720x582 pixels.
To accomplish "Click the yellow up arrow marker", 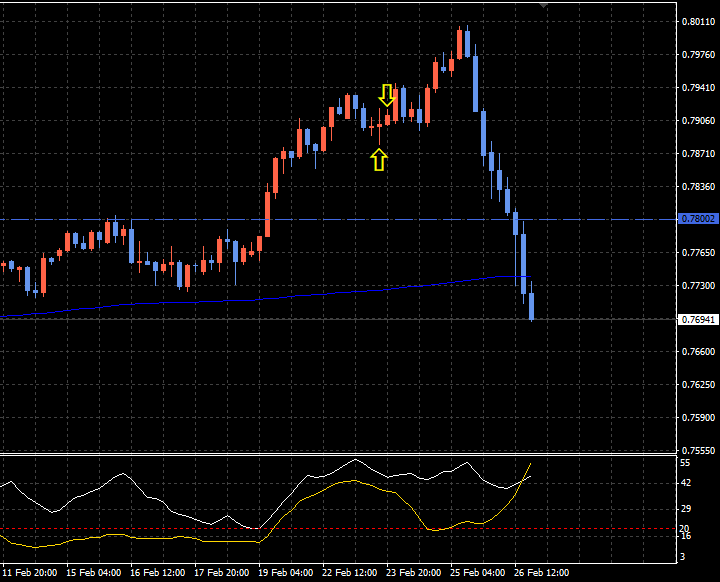I will coord(379,159).
